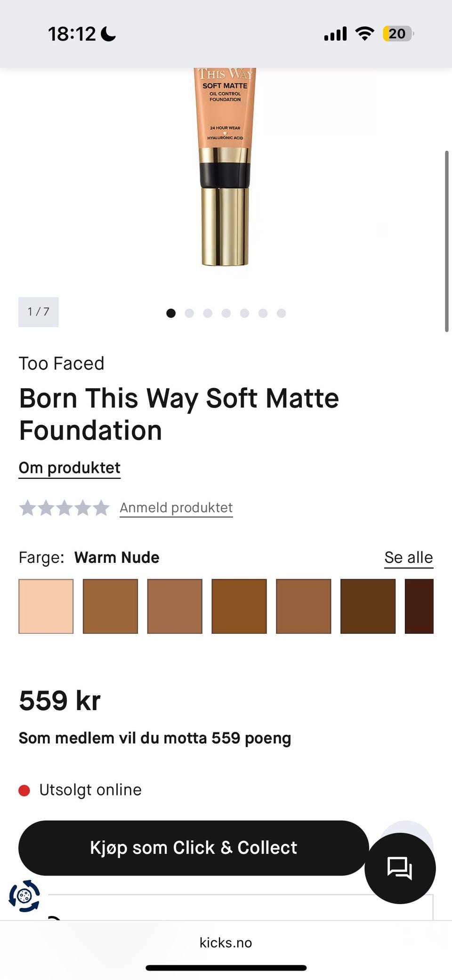The height and width of the screenshot is (980, 452).
Task: Click Anmeld produktet review link
Action: pos(176,508)
